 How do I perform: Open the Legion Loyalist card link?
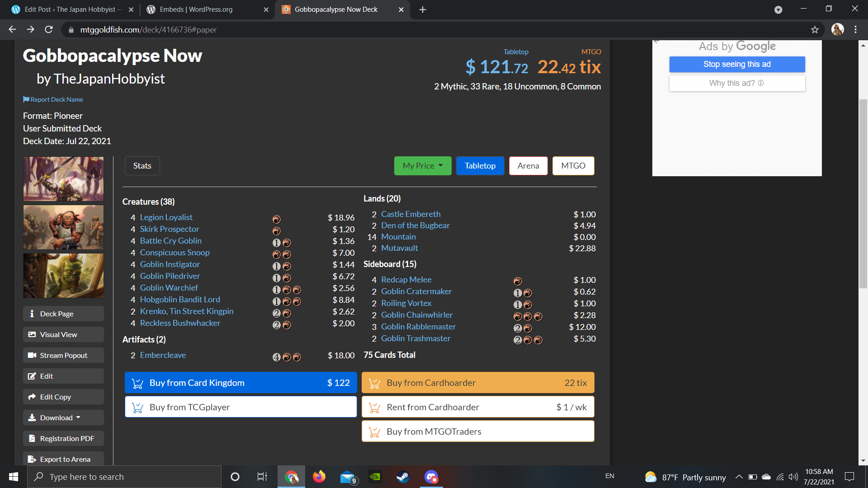pyautogui.click(x=166, y=217)
